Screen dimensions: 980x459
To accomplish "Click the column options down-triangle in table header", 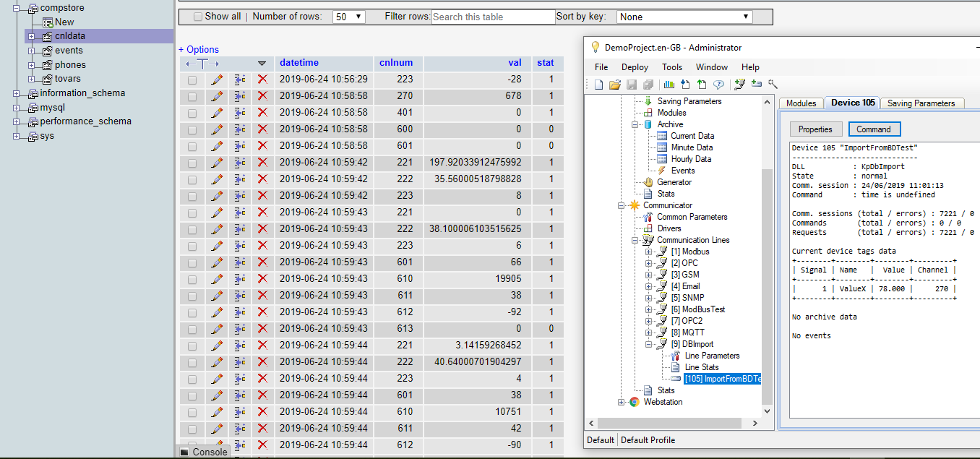I will click(262, 64).
